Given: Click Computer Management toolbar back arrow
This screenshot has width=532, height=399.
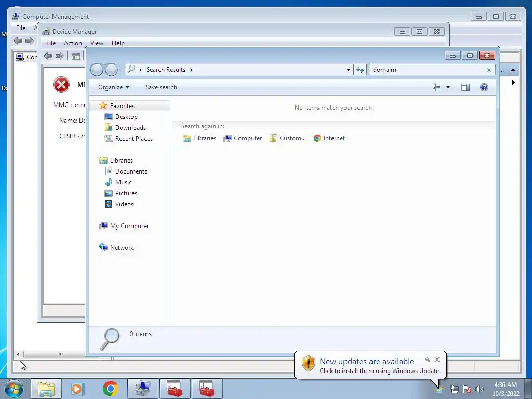Looking at the screenshot, I should (x=18, y=41).
